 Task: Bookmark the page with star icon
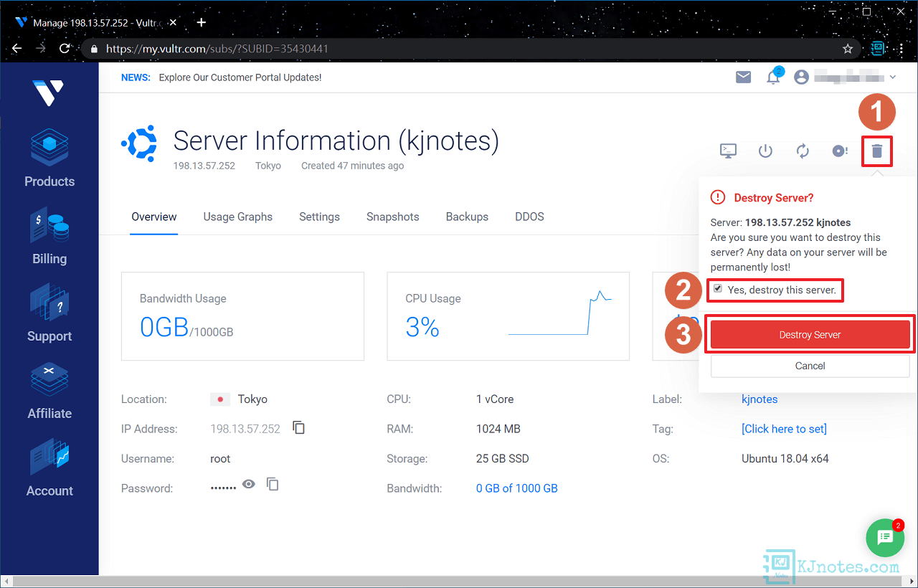[848, 49]
